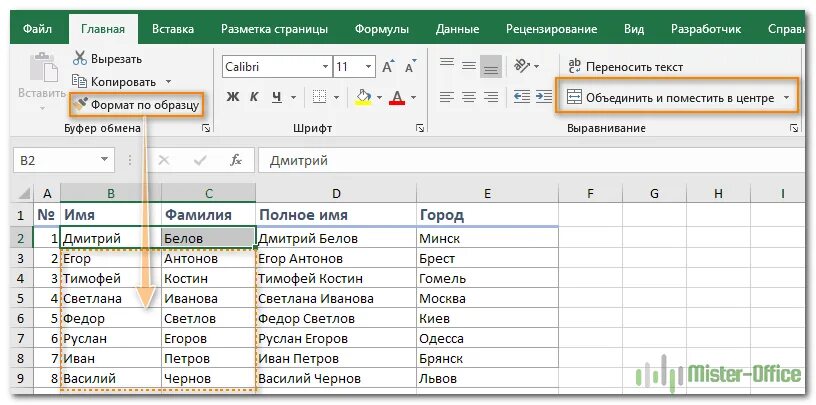Click the align text left icon
The width and height of the screenshot is (816, 405).
tap(446, 97)
